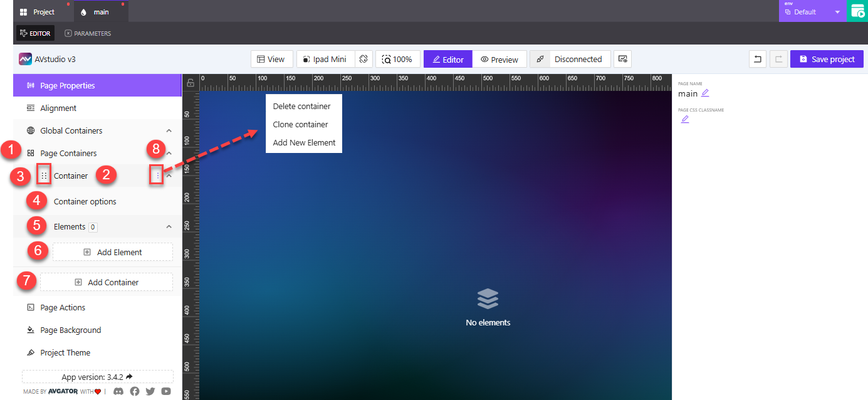868x400 pixels.
Task: Collapse the Page Containers section
Action: (168, 153)
